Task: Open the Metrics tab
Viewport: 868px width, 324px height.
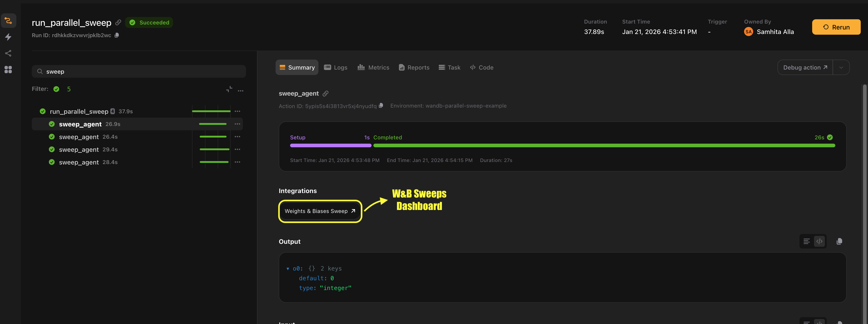Action: (x=373, y=68)
